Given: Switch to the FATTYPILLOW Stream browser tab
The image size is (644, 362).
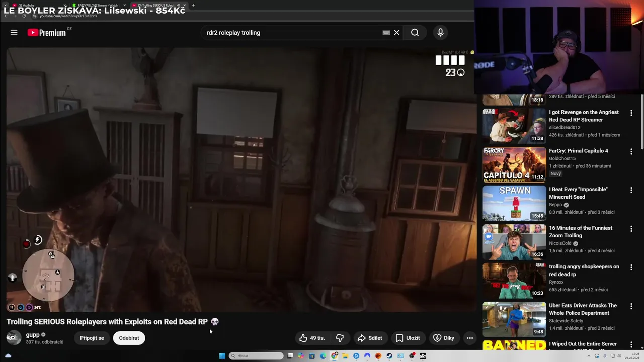Looking at the screenshot, I should point(98,5).
